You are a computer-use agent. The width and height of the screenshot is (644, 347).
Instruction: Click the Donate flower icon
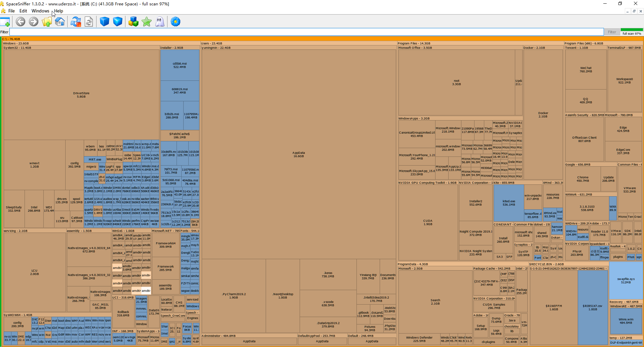click(x=176, y=22)
